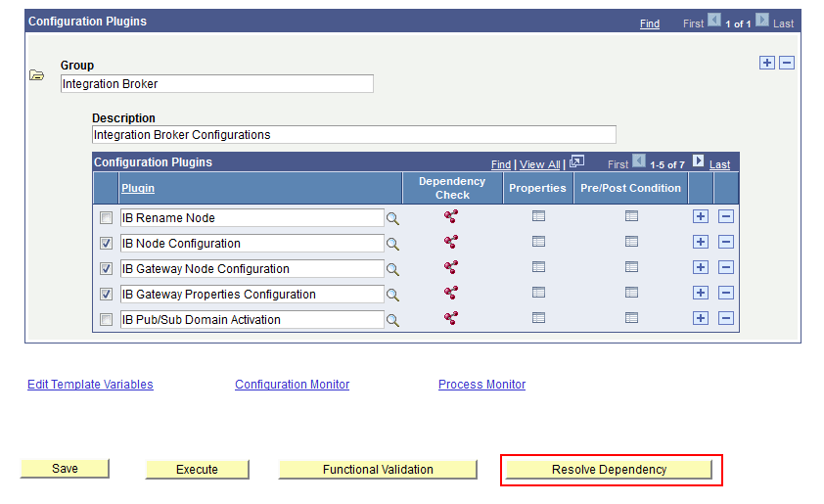Uncheck the IB Gateway Node Configuration checkbox
The height and width of the screenshot is (504, 824).
pos(106,268)
